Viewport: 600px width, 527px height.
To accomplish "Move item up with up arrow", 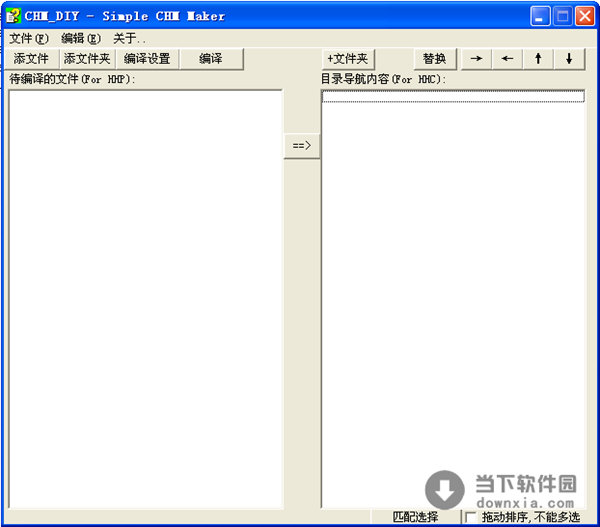I will pos(538,59).
